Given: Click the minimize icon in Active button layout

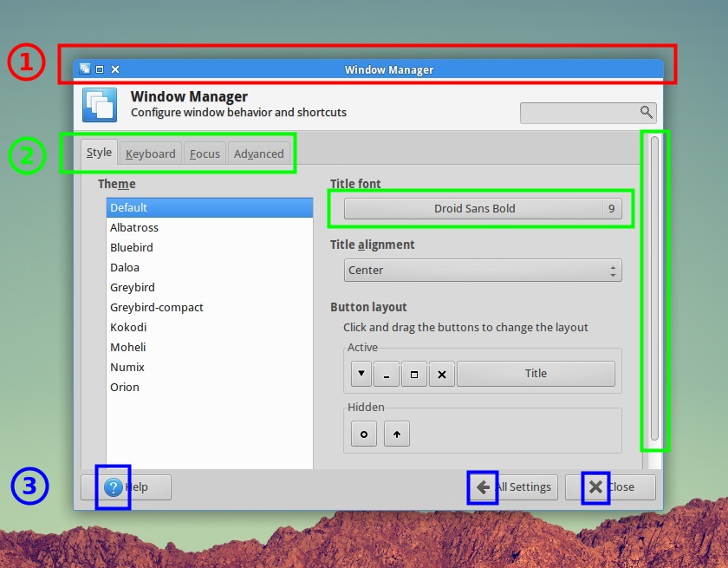Looking at the screenshot, I should click(387, 374).
